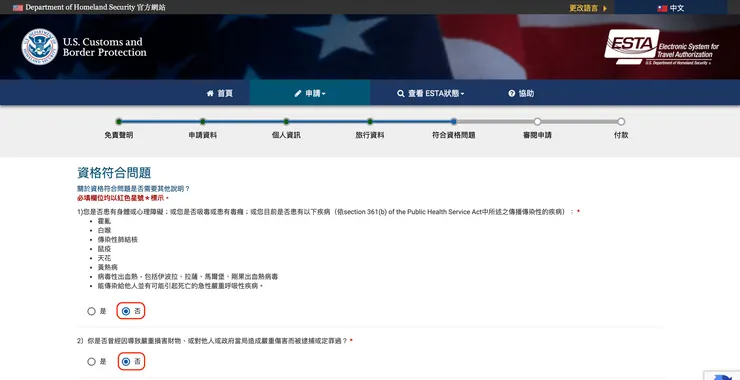Image resolution: width=740 pixels, height=380 pixels.
Task: Click the 傳染性肺結核 list item
Action: pos(118,240)
